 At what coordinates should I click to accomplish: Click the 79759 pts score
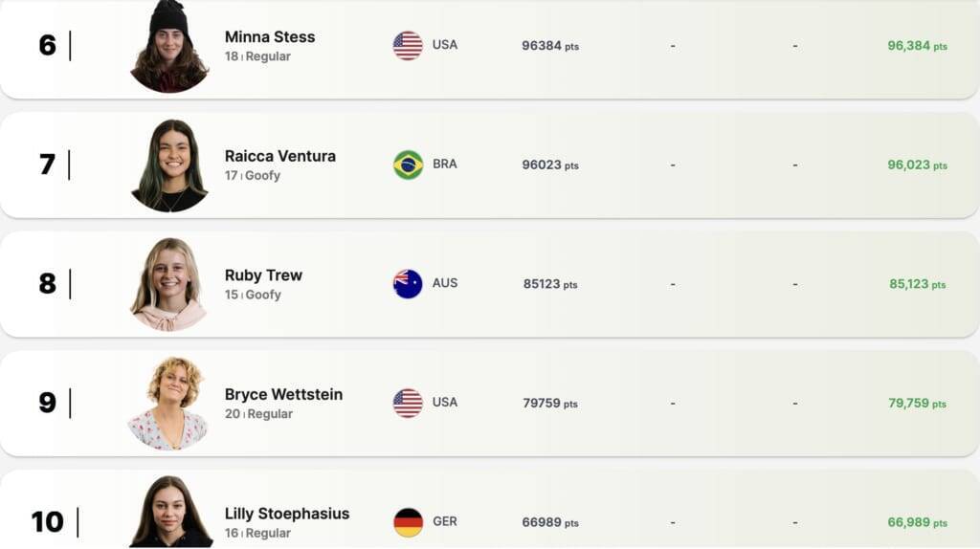(x=550, y=404)
